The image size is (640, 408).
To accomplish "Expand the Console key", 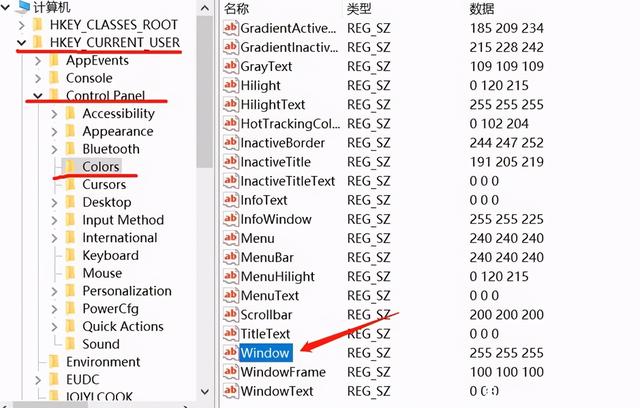I will click(x=38, y=78).
